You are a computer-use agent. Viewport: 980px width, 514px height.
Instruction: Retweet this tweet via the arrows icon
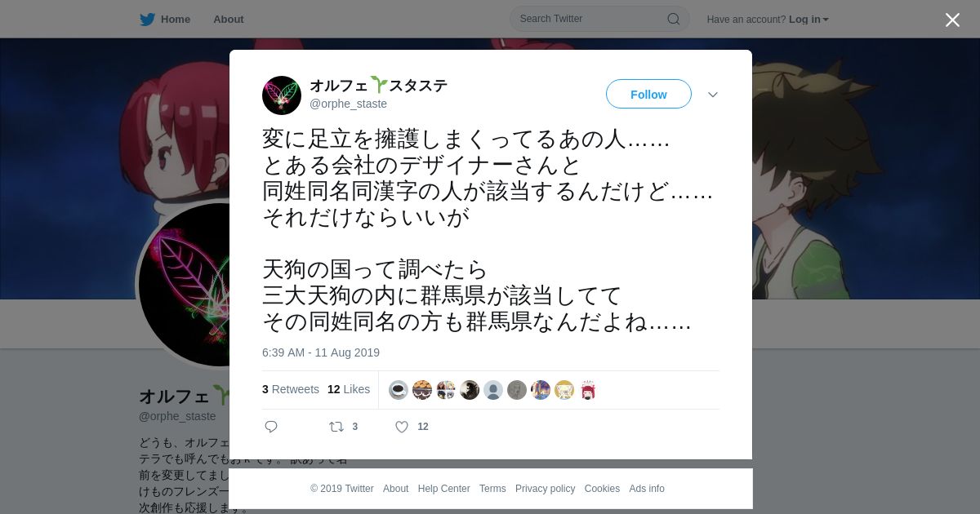tap(336, 427)
